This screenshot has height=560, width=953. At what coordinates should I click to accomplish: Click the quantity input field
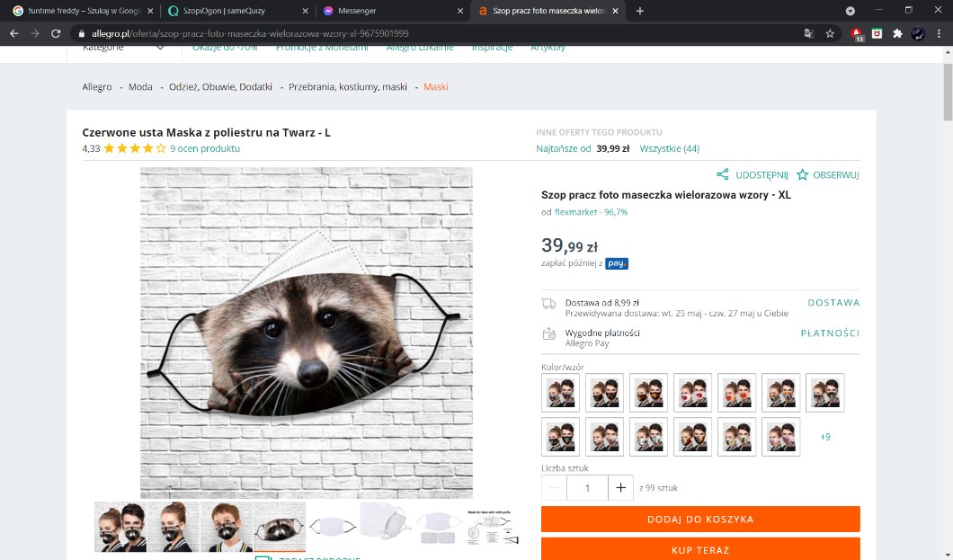[587, 488]
